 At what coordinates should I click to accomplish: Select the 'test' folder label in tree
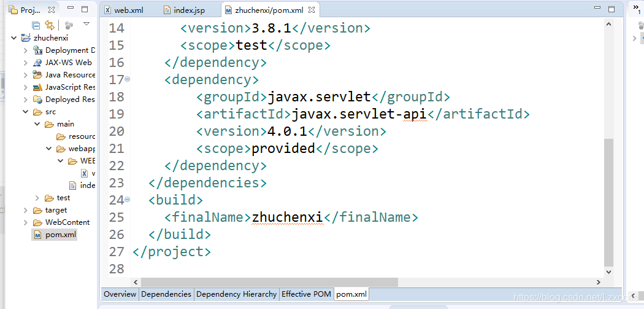[63, 198]
